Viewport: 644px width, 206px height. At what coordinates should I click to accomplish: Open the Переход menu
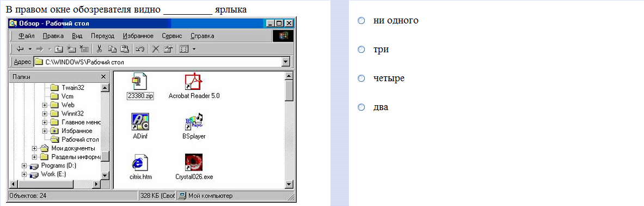103,36
